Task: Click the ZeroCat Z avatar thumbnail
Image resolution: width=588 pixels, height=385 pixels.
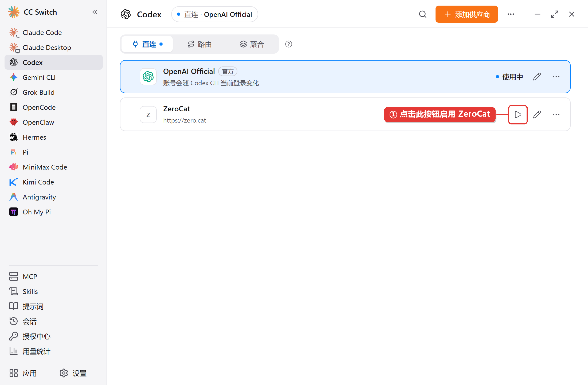Action: pyautogui.click(x=148, y=115)
